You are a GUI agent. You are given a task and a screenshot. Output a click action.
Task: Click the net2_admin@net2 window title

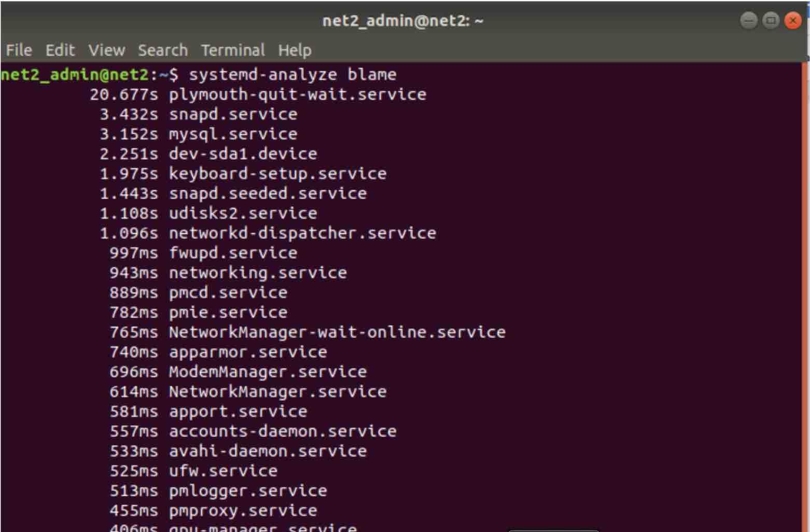[x=403, y=21]
